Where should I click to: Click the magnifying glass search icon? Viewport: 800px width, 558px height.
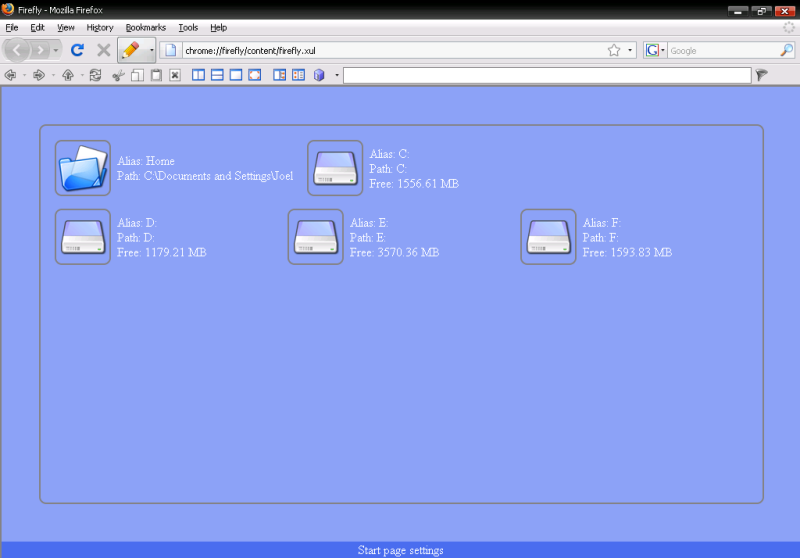787,50
